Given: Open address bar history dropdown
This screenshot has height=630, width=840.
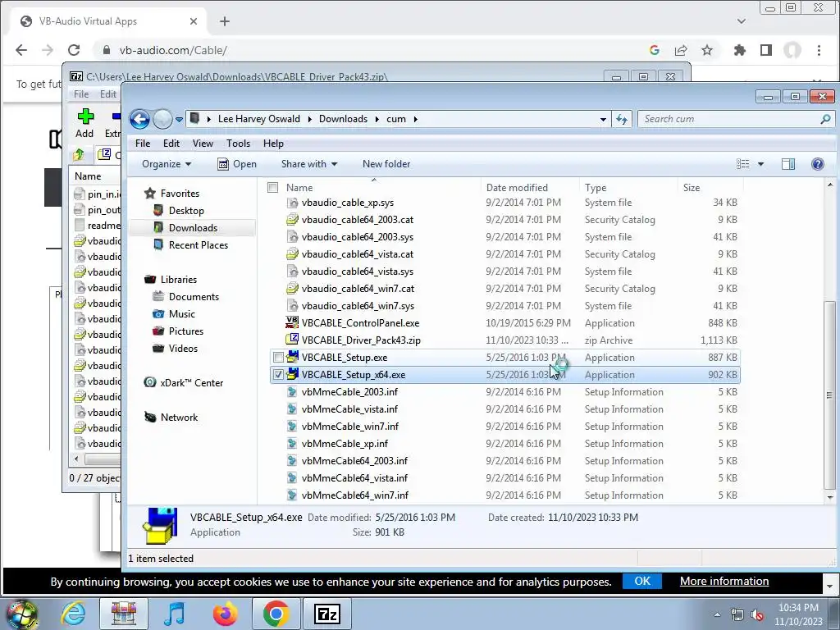Looking at the screenshot, I should pyautogui.click(x=603, y=119).
